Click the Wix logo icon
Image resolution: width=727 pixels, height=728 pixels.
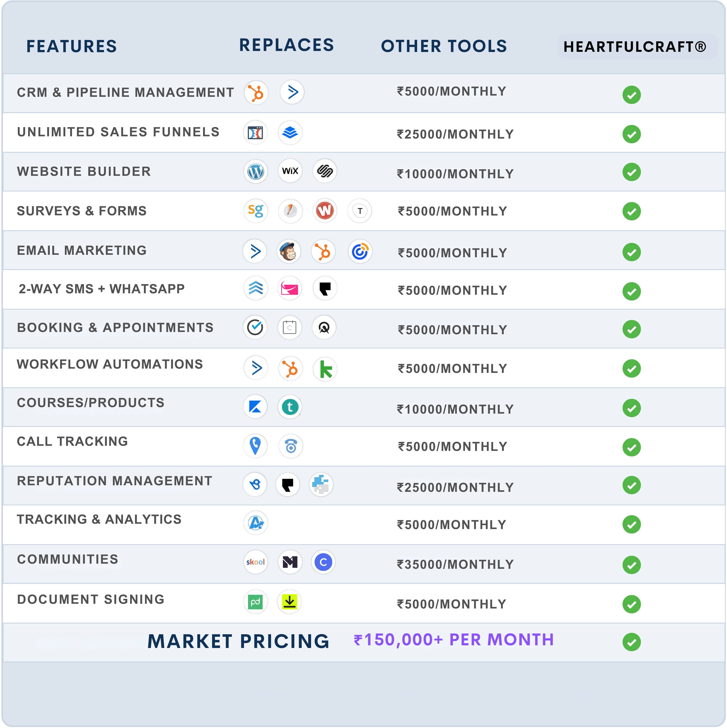290,171
